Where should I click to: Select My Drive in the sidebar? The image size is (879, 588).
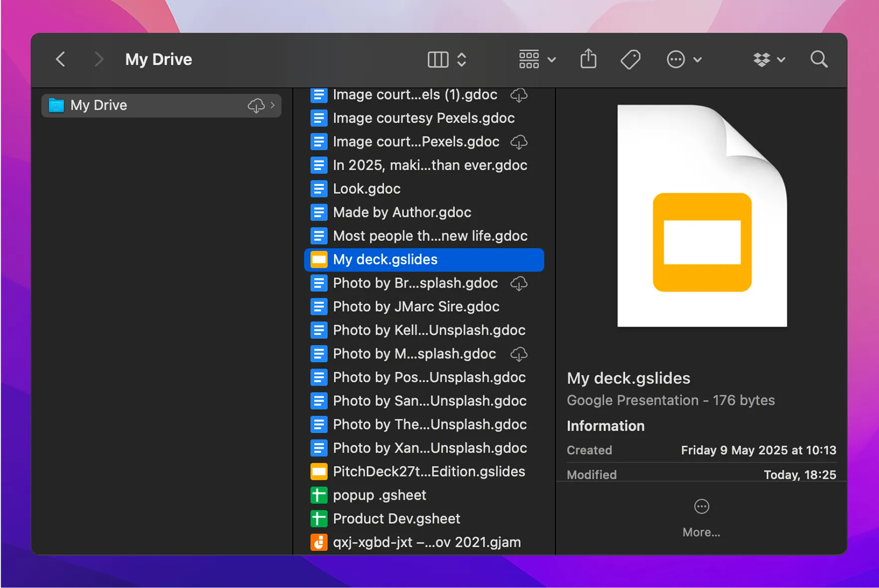[99, 105]
